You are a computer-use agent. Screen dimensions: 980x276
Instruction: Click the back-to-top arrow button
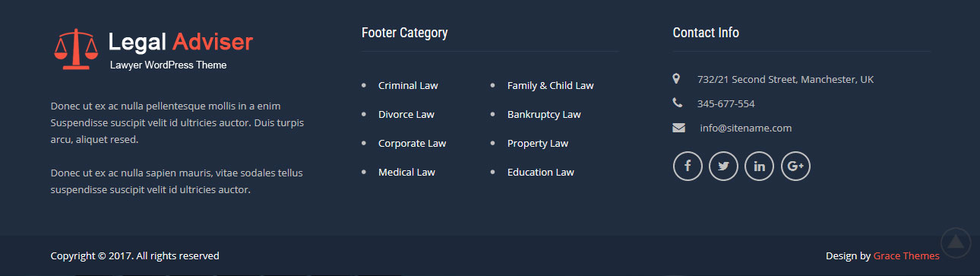[956, 242]
